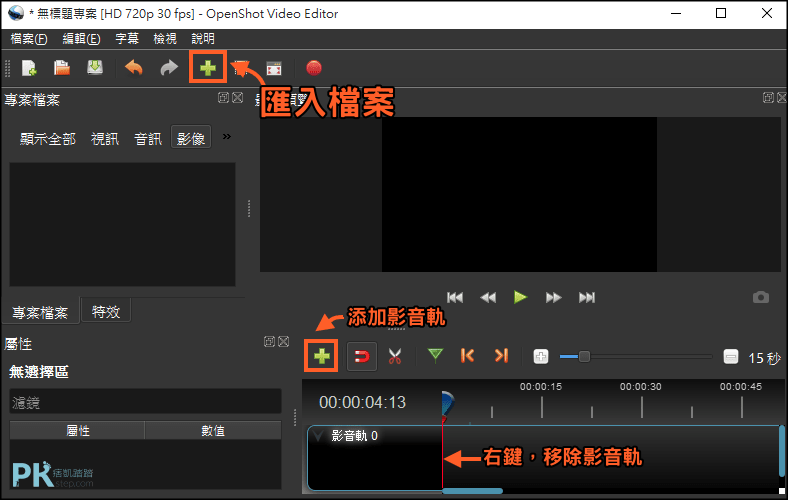Viewport: 788px width, 500px height.
Task: Save current frame with camera icon
Action: click(761, 297)
